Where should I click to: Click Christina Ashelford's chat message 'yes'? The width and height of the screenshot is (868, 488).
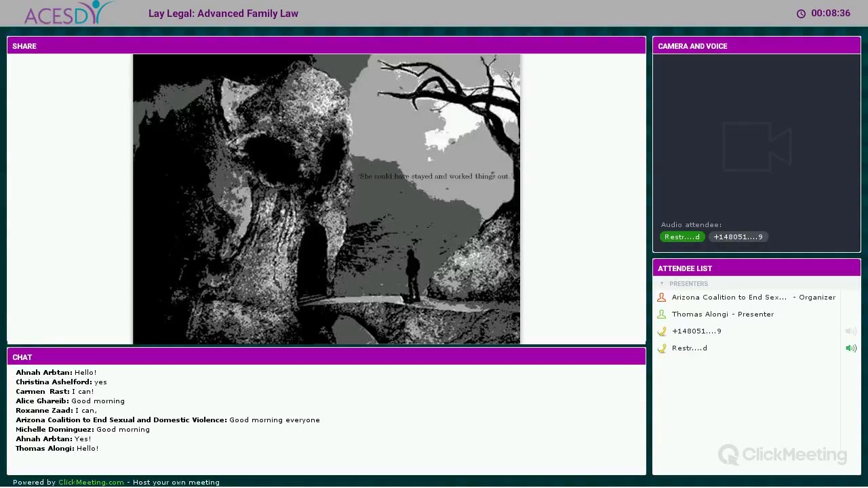pyautogui.click(x=61, y=382)
